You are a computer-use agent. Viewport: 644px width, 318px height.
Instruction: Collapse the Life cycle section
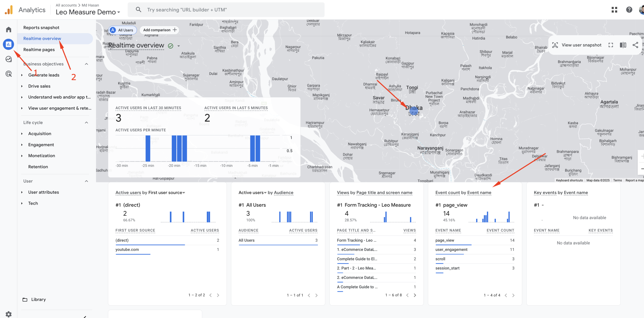click(x=86, y=123)
